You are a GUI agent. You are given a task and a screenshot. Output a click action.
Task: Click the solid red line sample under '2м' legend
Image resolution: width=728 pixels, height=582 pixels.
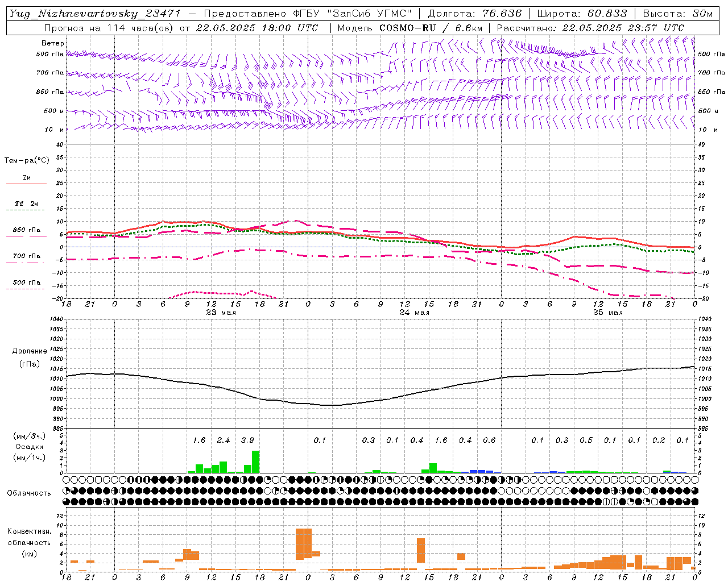(26, 184)
